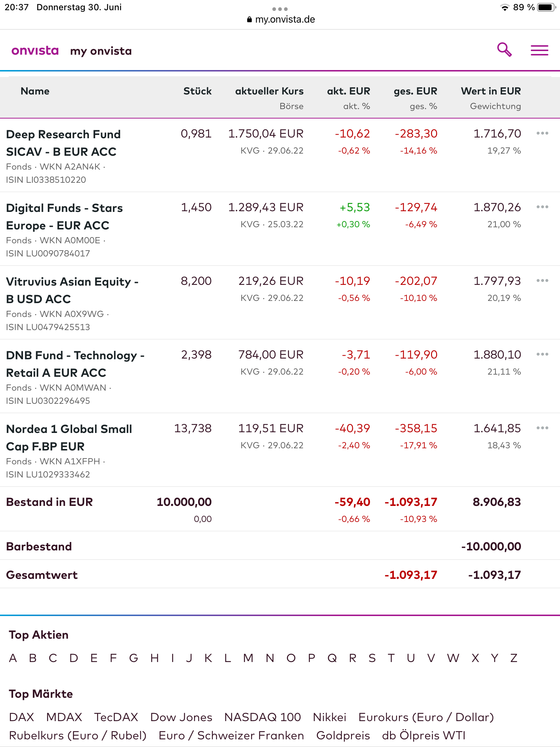This screenshot has height=747, width=560.
Task: Go to the my onvista section
Action: click(x=101, y=51)
